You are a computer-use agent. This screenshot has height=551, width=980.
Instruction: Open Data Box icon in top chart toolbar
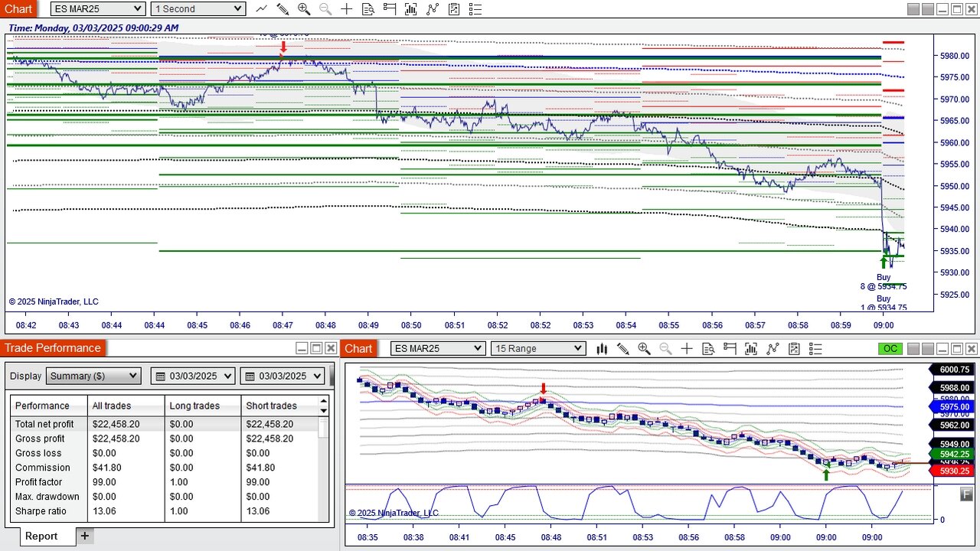[368, 9]
